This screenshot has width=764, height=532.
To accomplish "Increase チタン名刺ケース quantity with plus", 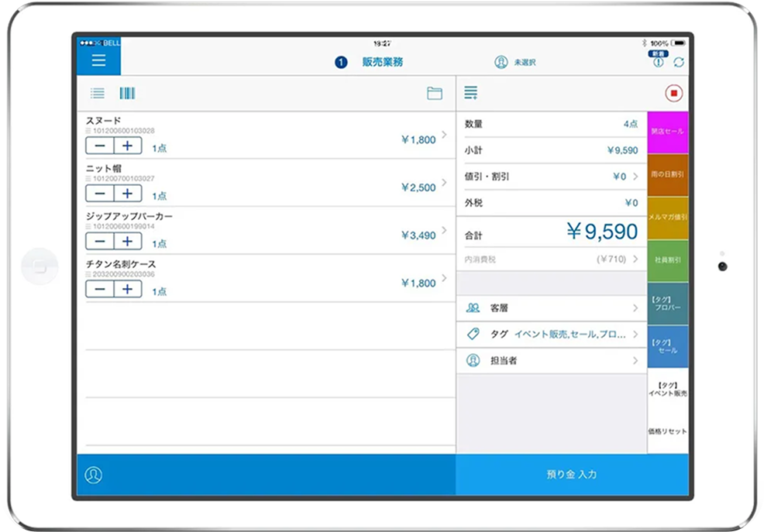I will coord(128,289).
